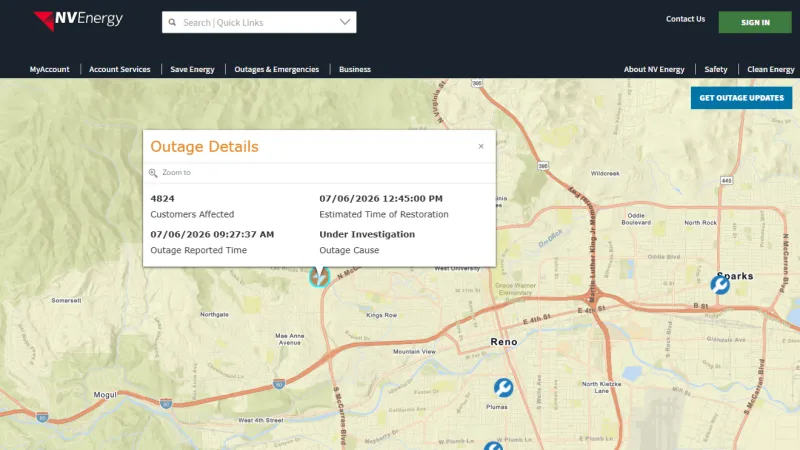Select the wrench marker near W Plumb Ln
The width and height of the screenshot is (800, 450).
(493, 446)
